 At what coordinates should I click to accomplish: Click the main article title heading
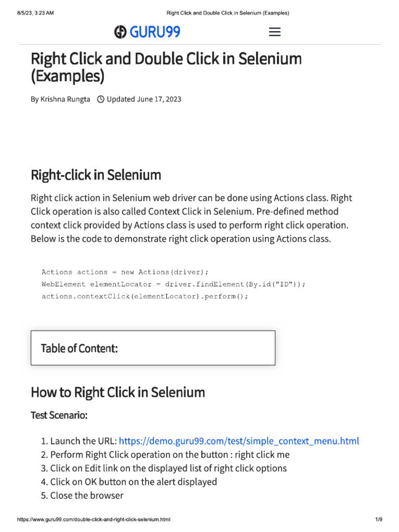click(x=166, y=67)
